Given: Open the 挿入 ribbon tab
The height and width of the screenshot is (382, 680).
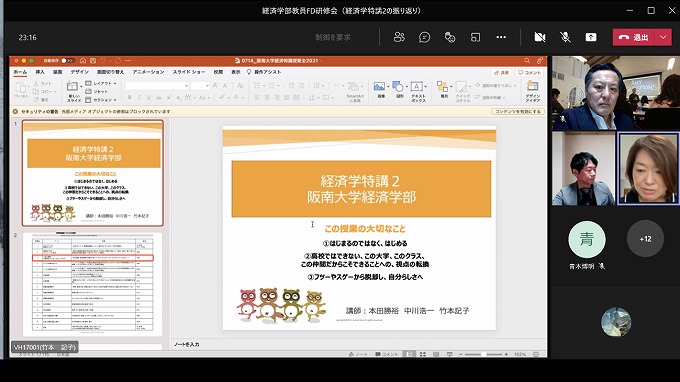Looking at the screenshot, I should (40, 72).
